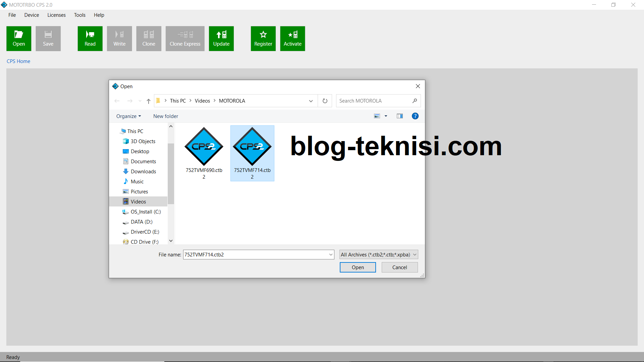Click the Write toolbar icon
644x362 pixels.
pos(119,39)
